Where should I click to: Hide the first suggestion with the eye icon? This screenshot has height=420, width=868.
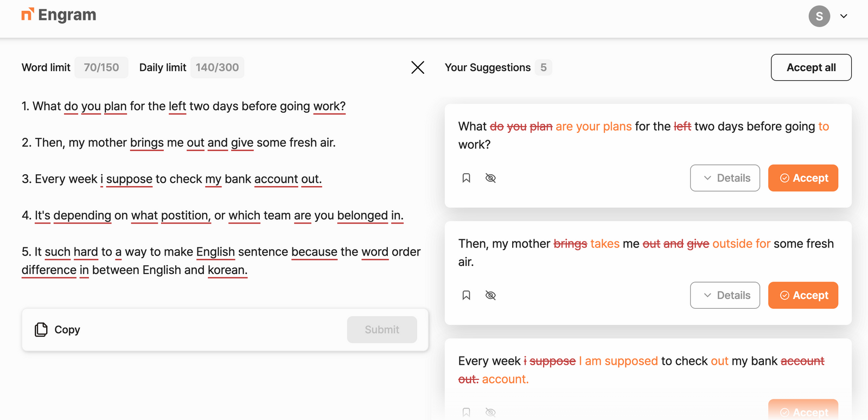[490, 177]
